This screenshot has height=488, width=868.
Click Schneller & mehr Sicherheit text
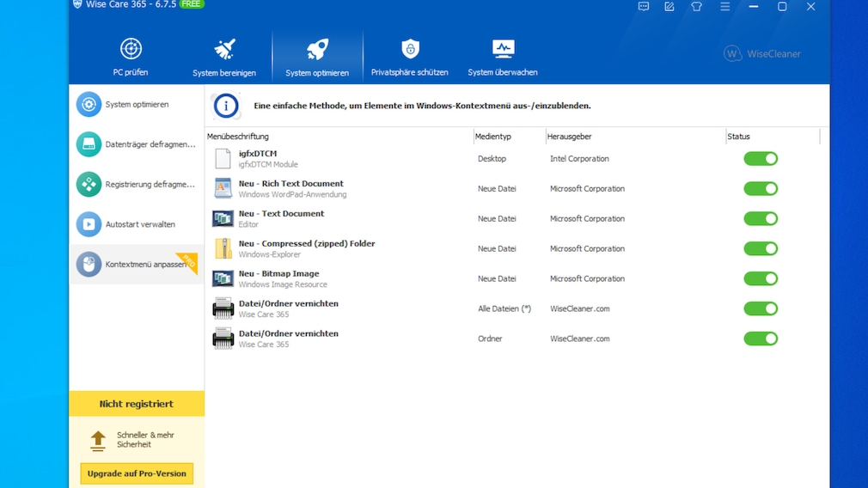[145, 439]
